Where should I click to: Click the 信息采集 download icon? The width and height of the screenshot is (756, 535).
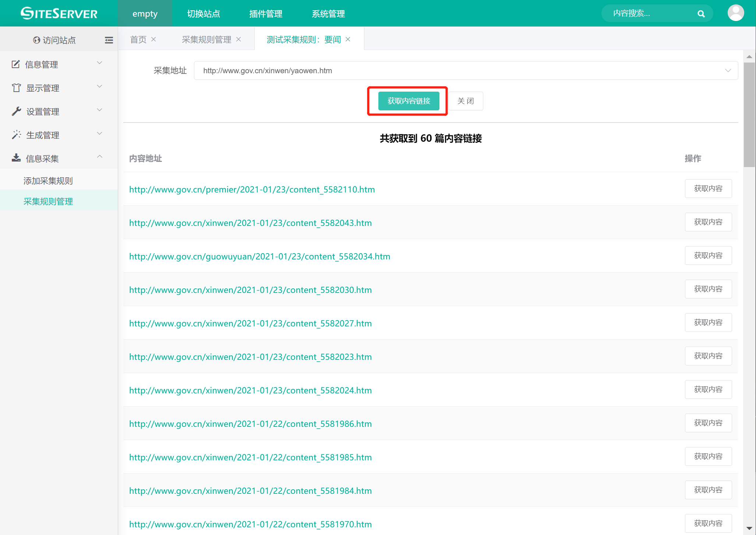click(16, 158)
